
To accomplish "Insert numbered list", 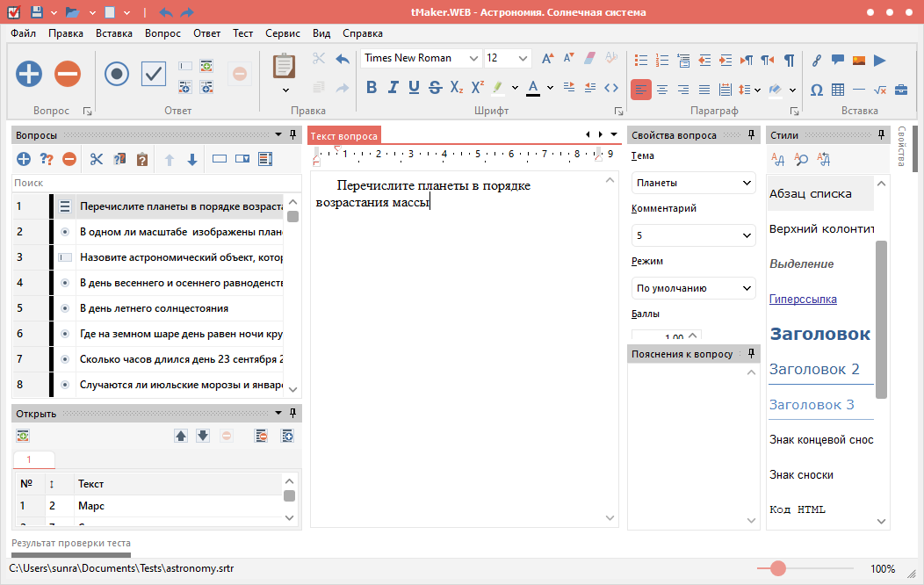I will 662,60.
